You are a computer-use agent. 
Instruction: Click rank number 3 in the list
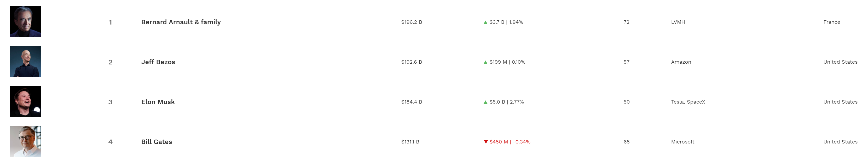[110, 102]
